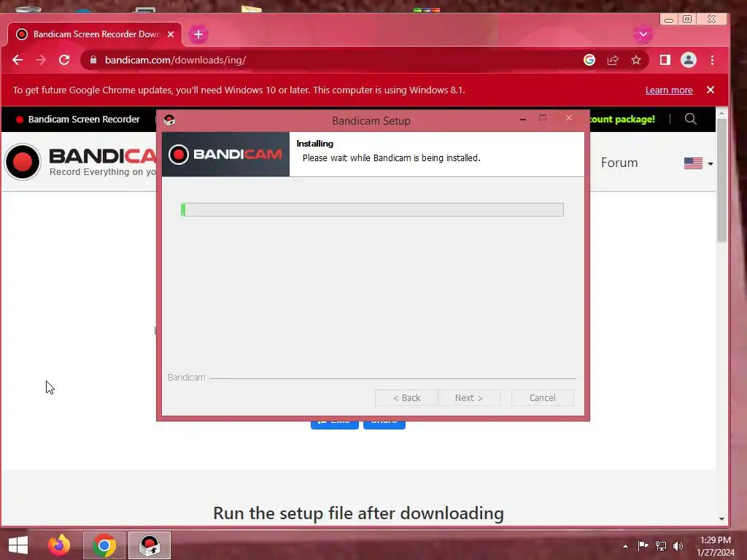The height and width of the screenshot is (560, 747).
Task: Show hidden tray icons arrow
Action: point(625,546)
